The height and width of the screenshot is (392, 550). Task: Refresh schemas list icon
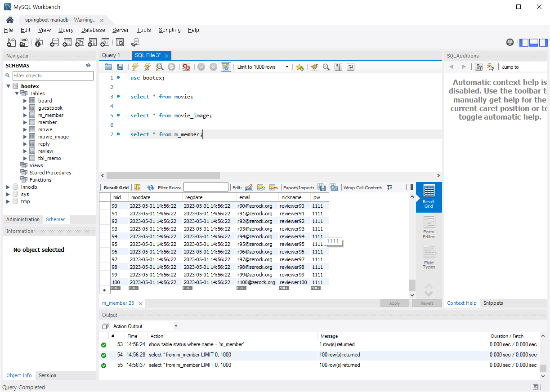[x=88, y=66]
